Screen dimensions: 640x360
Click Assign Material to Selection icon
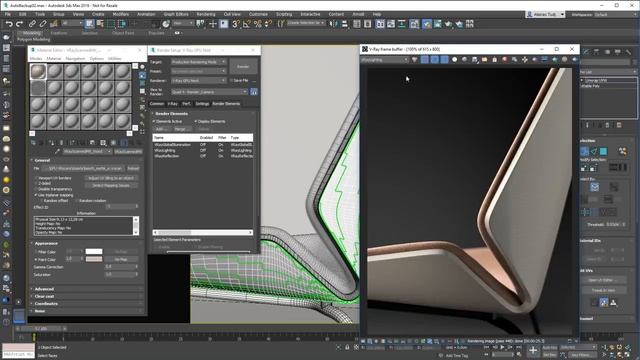(x=52, y=142)
